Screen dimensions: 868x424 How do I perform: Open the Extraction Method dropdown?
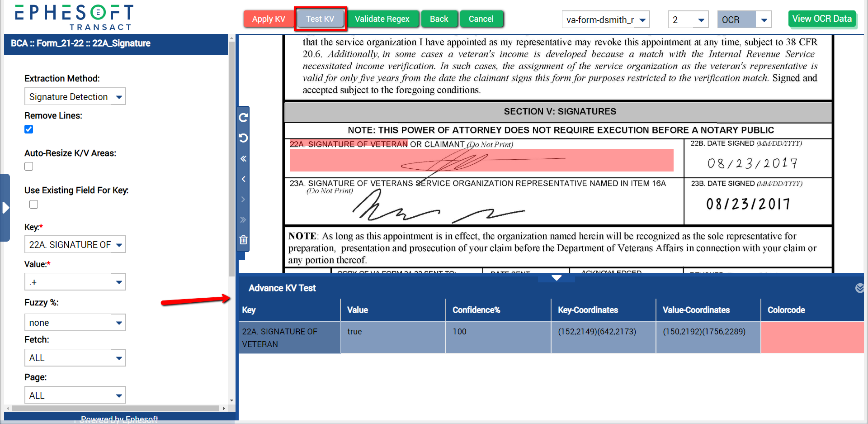pyautogui.click(x=75, y=96)
